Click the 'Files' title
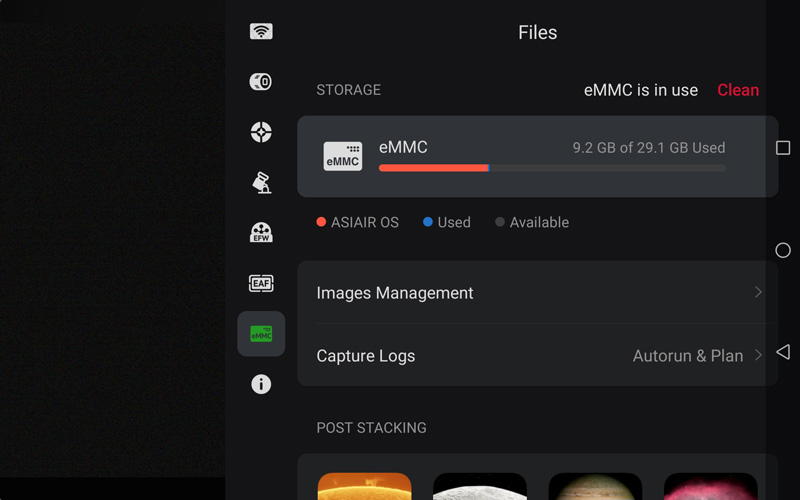800x500 pixels. pos(538,33)
